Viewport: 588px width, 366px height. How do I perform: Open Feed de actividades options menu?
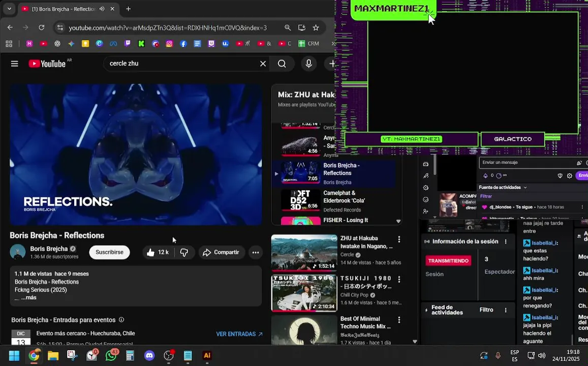point(506,310)
